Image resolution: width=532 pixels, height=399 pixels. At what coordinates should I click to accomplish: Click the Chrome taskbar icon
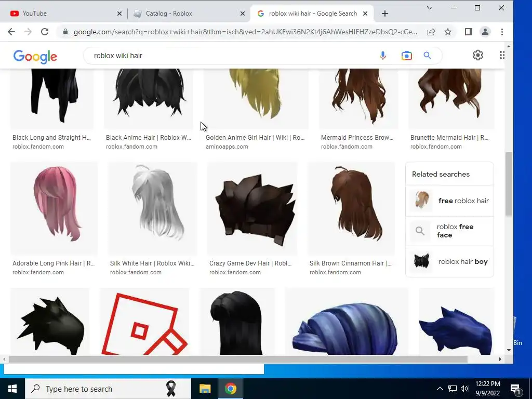(x=230, y=389)
